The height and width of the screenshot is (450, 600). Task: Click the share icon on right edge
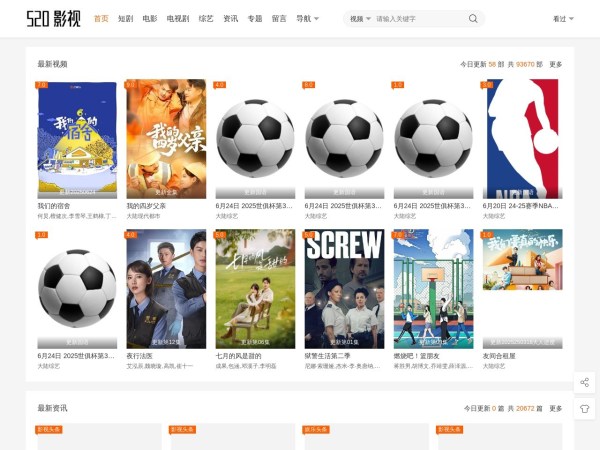585,382
